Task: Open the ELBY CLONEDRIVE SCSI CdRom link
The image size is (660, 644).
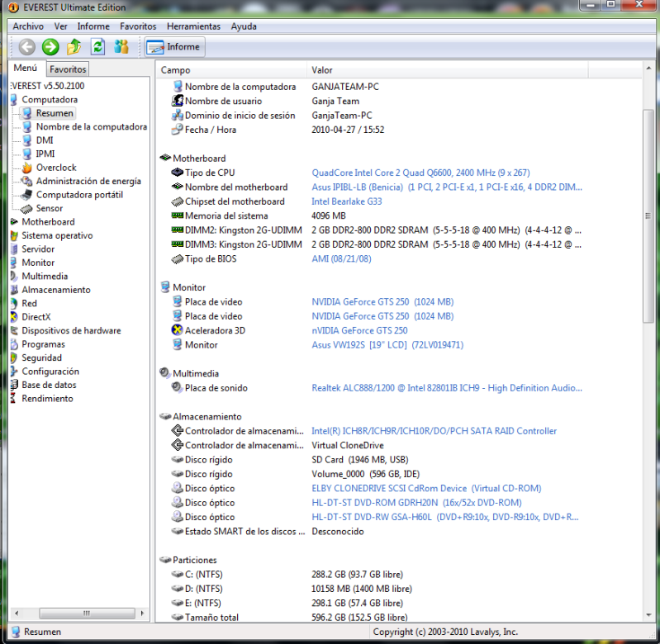Action: 426,488
